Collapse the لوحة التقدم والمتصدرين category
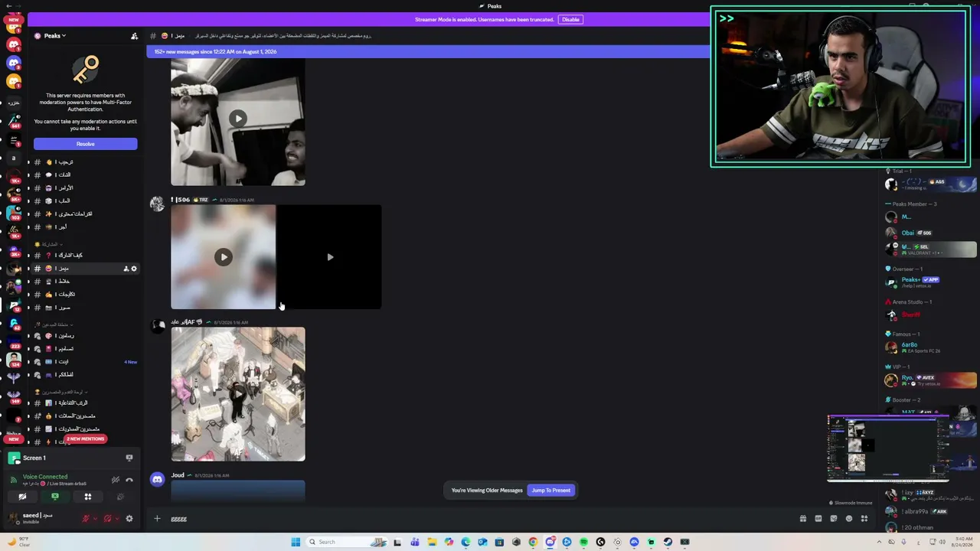980x551 pixels. 60,392
